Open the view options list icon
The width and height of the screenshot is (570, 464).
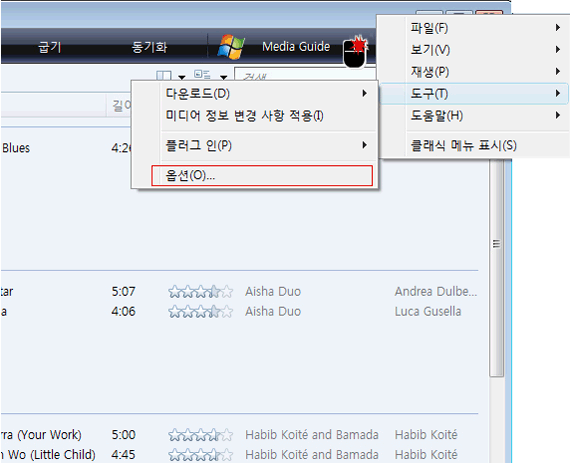[x=202, y=75]
